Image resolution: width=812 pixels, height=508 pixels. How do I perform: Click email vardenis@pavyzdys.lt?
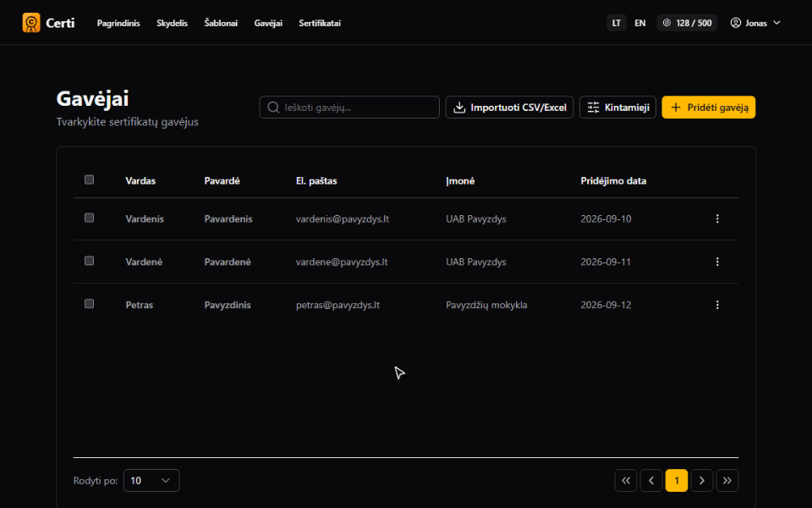pos(343,218)
